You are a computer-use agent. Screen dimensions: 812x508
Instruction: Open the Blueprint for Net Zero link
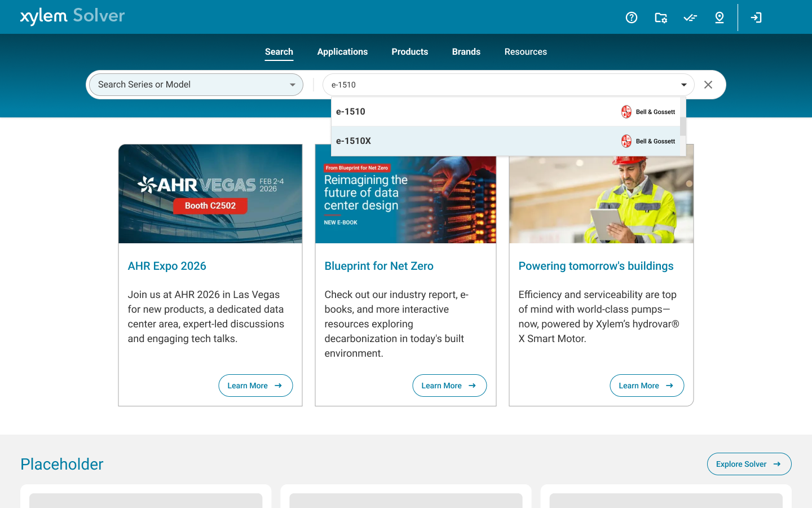point(379,265)
